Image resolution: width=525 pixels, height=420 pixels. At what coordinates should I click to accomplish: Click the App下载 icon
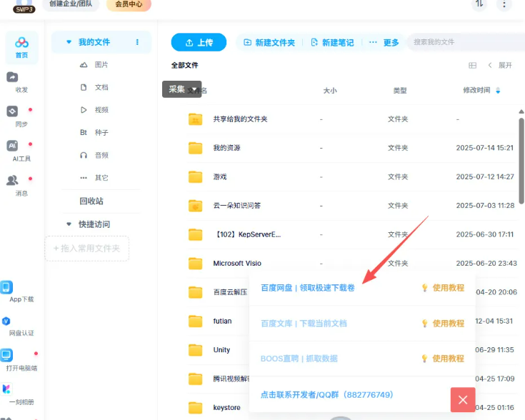coord(7,288)
